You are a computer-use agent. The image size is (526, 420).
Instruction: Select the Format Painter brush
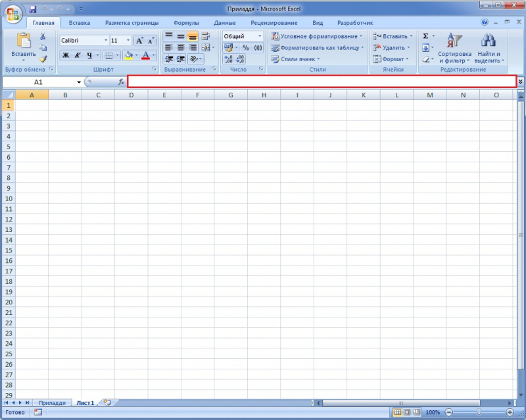coord(43,59)
